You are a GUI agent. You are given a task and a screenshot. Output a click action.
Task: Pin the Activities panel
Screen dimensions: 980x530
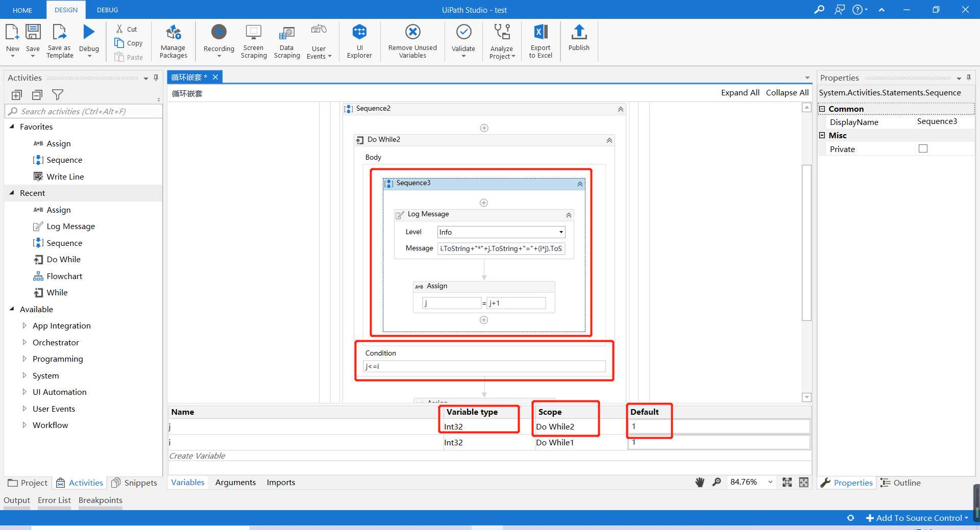[x=156, y=78]
